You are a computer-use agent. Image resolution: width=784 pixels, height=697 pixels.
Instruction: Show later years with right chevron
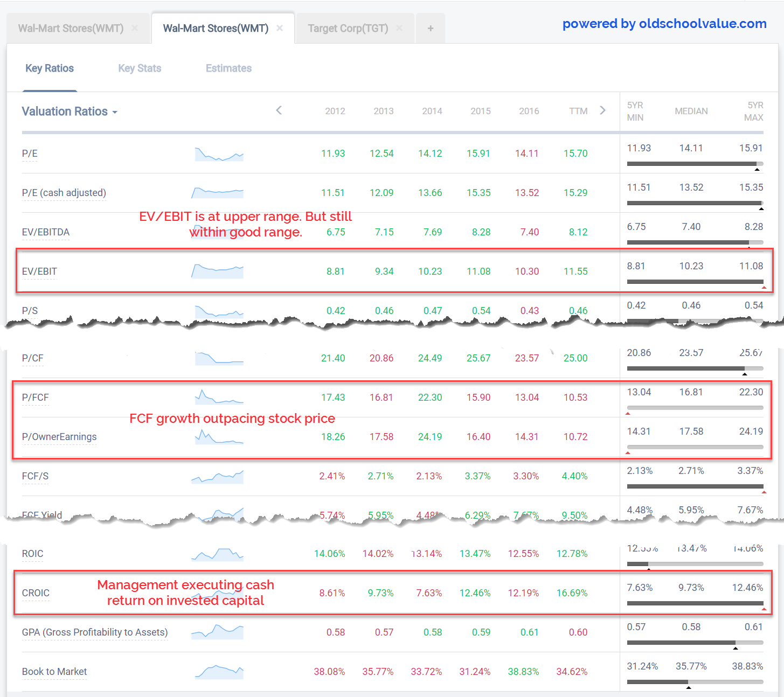click(603, 110)
